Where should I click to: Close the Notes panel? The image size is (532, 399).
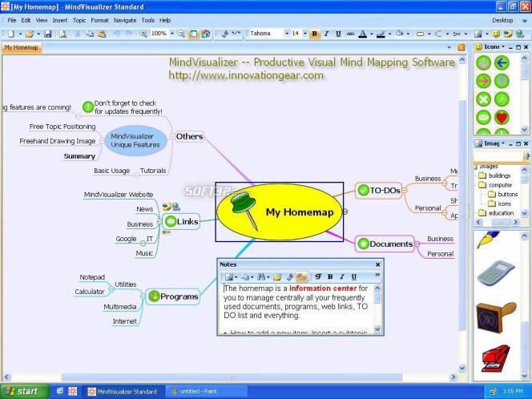(x=377, y=264)
